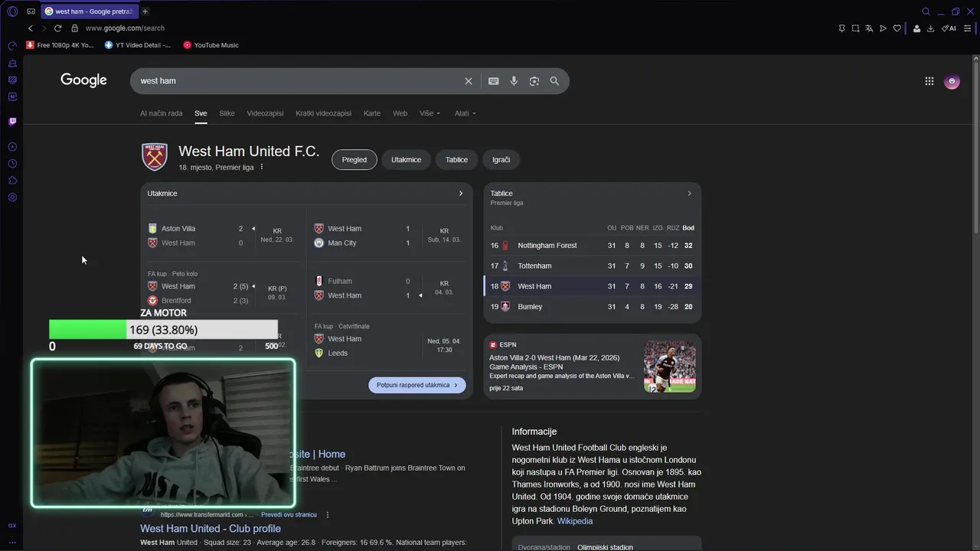Open the Free 1080p 4K bookmark
980x551 pixels.
click(60, 45)
